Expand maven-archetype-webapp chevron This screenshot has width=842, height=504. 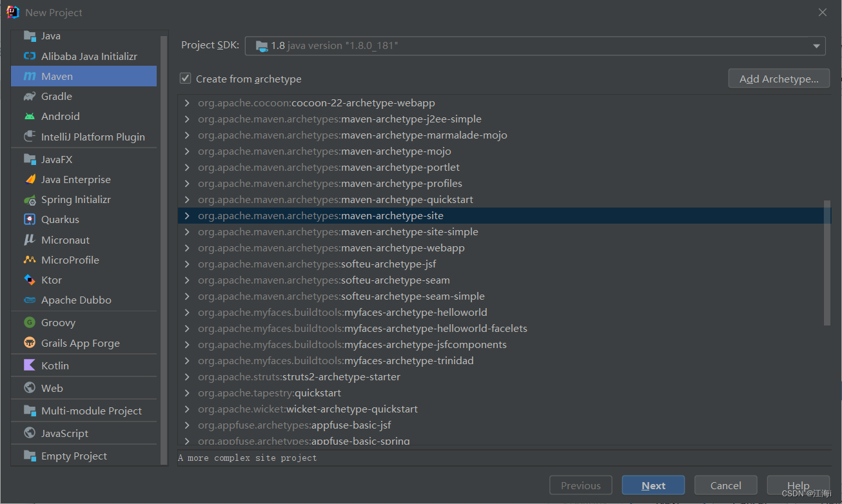(x=187, y=248)
